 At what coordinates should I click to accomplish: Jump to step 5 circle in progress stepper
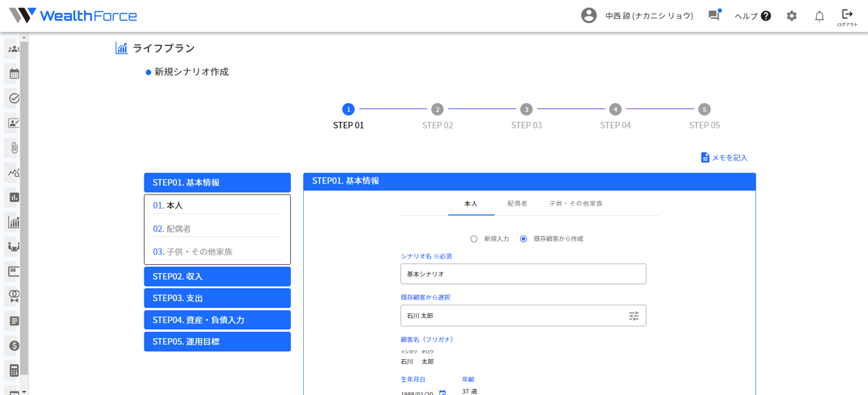(705, 109)
